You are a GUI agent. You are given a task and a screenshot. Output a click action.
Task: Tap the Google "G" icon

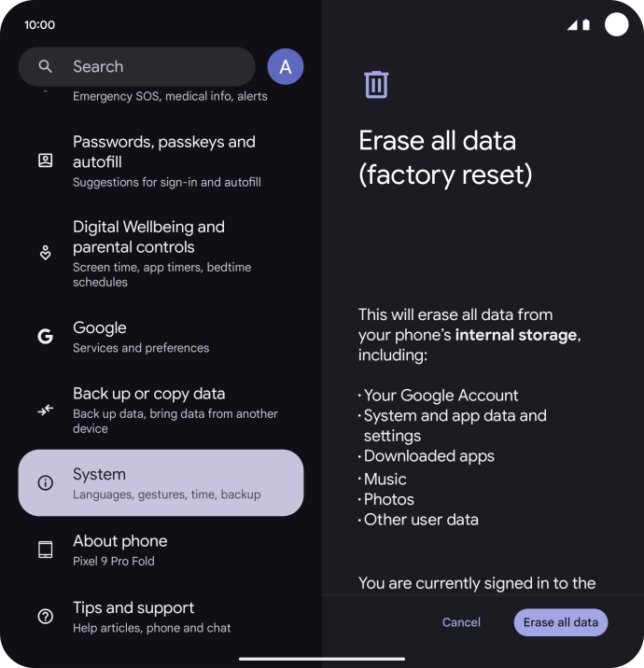click(46, 337)
